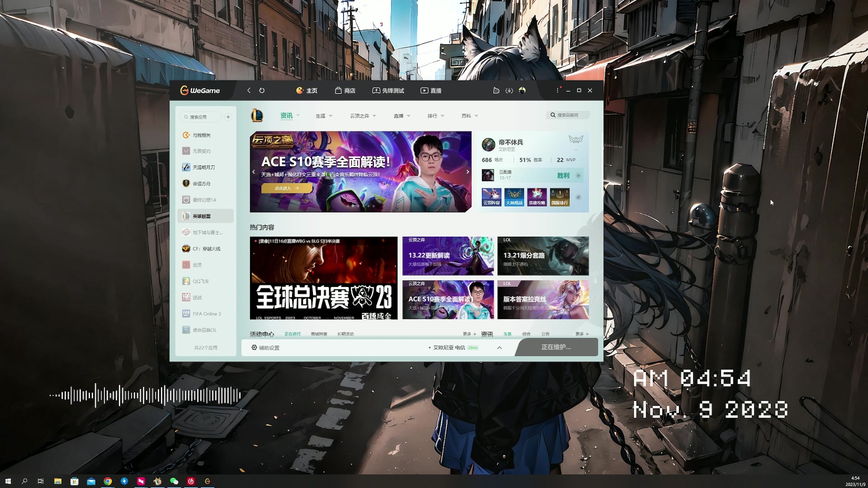868x488 pixels.
Task: Switch to the 生涯 tab
Action: click(x=321, y=116)
